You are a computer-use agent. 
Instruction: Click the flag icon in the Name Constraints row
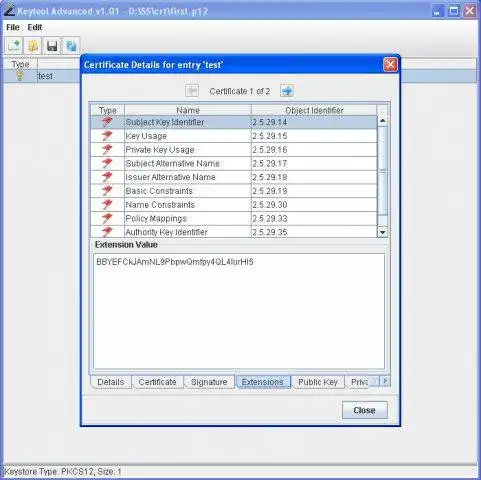click(107, 204)
